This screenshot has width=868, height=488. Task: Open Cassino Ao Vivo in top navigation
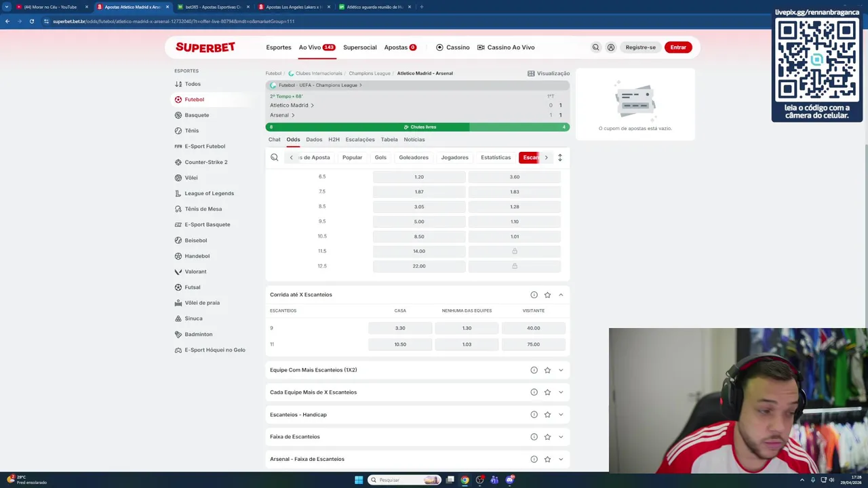[506, 47]
